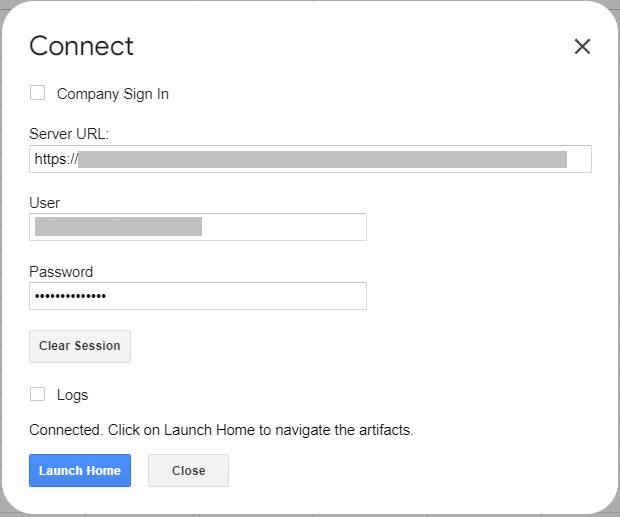Click the Connected status message text
The image size is (620, 517).
(221, 430)
